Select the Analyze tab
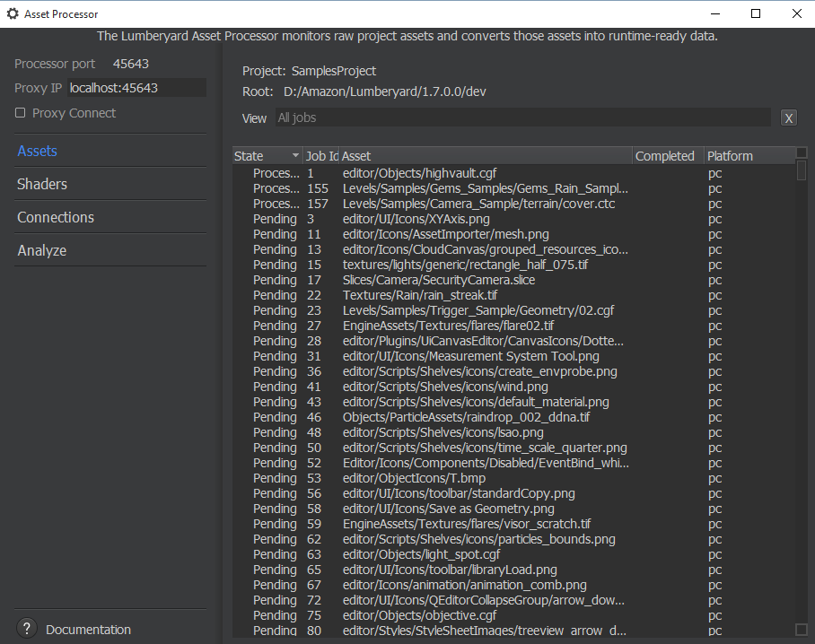The image size is (815, 644). pos(42,250)
